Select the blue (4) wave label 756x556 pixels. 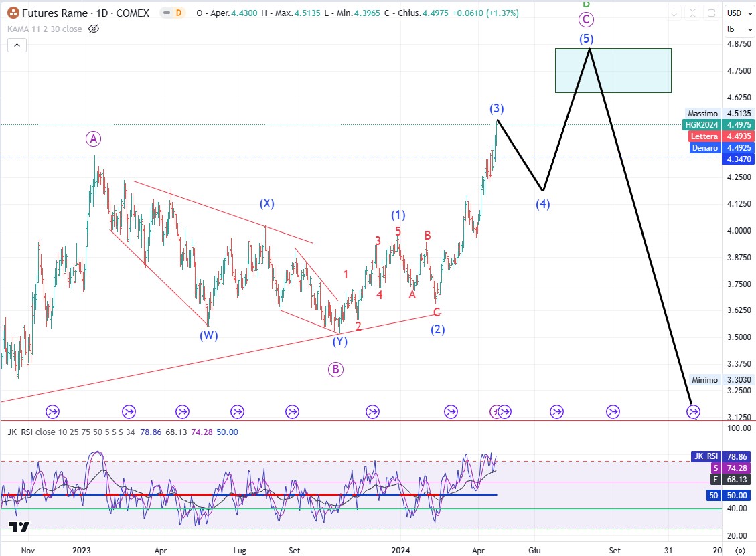pyautogui.click(x=543, y=204)
